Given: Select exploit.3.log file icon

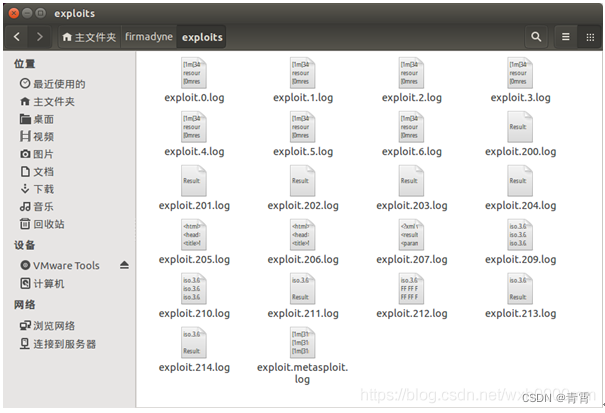Looking at the screenshot, I should [x=520, y=73].
